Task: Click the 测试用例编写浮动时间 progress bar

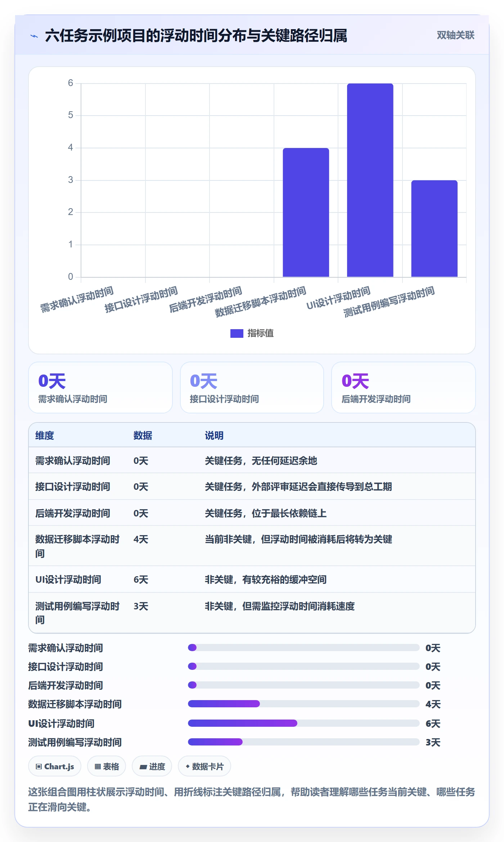Action: [303, 742]
